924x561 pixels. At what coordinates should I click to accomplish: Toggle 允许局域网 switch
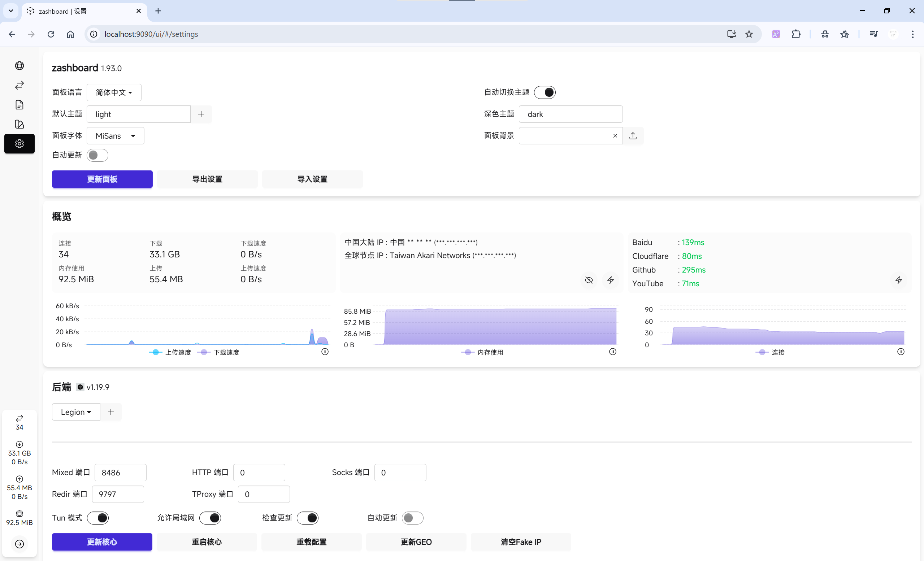210,518
